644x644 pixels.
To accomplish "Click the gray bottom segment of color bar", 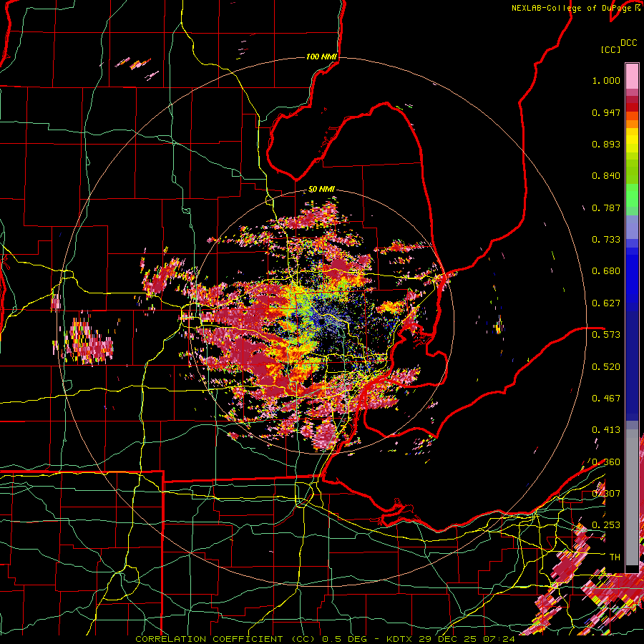I will point(632,497).
